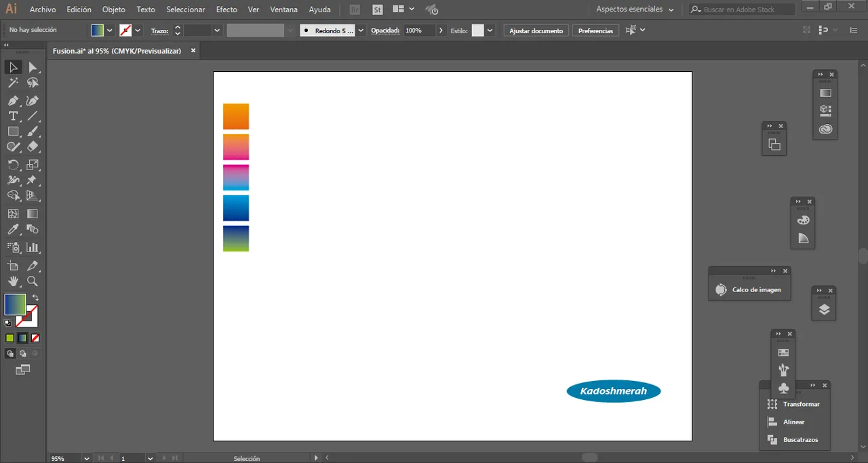
Task: Click the large gradient Fill swatch
Action: [x=15, y=304]
